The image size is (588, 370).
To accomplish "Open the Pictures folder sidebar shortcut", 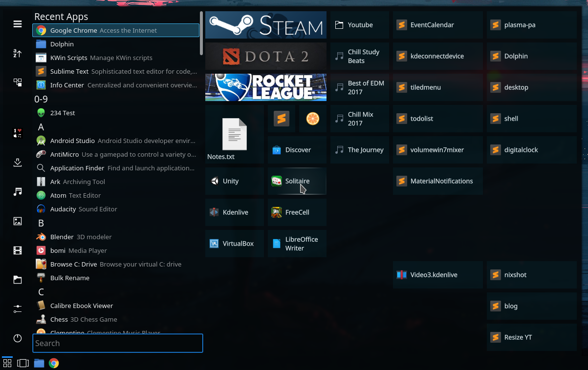I will (18, 221).
